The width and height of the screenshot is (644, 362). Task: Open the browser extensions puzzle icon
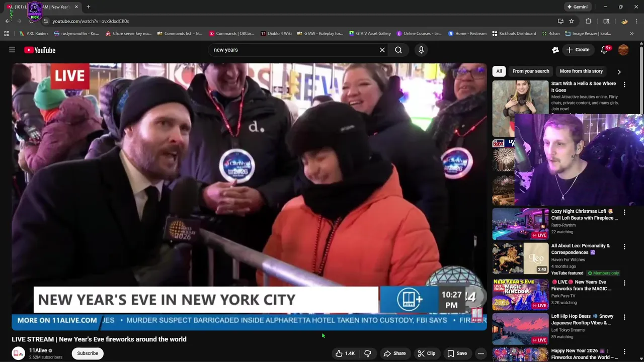(x=588, y=21)
